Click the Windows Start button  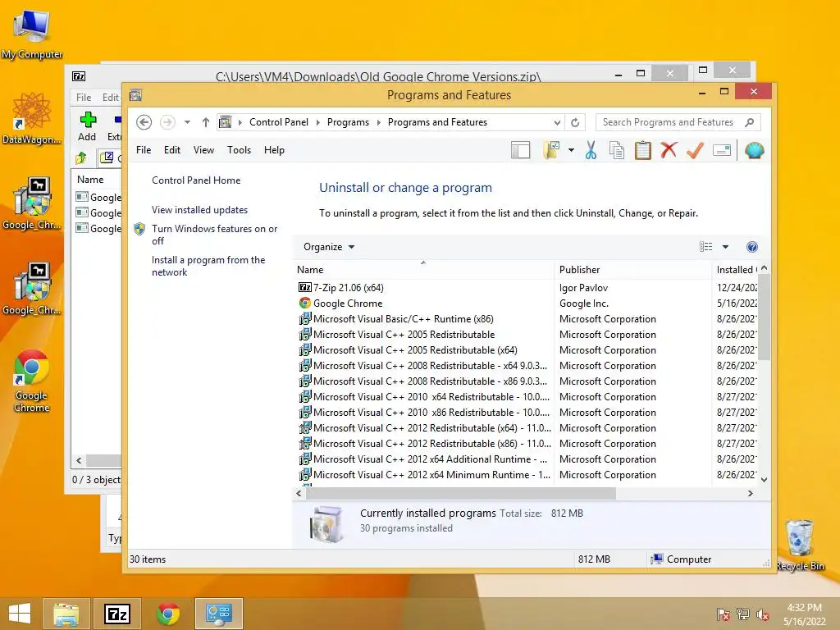point(20,614)
